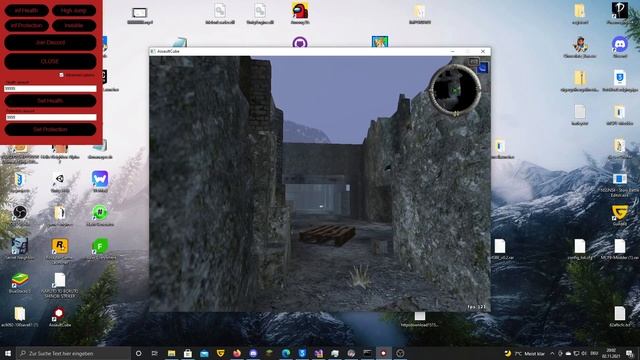Screen dimensions: 640x360
Task: Focus the health amount input field
Action: click(50, 89)
